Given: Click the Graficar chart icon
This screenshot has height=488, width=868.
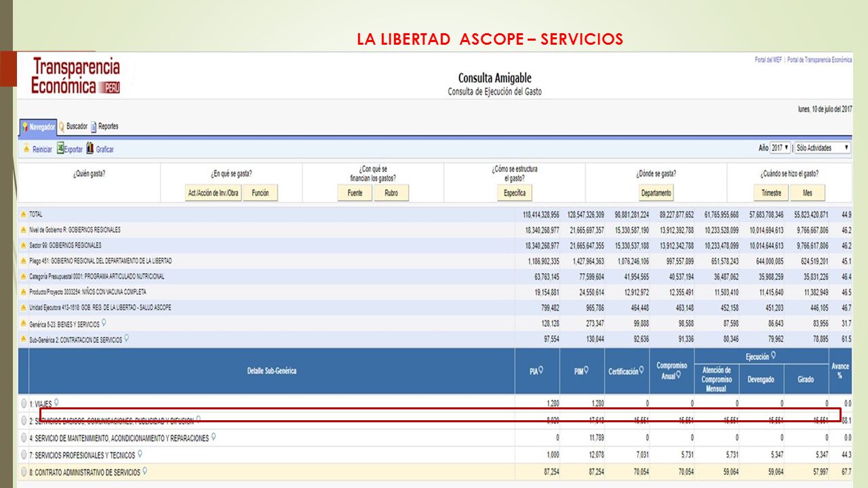Looking at the screenshot, I should tap(90, 148).
